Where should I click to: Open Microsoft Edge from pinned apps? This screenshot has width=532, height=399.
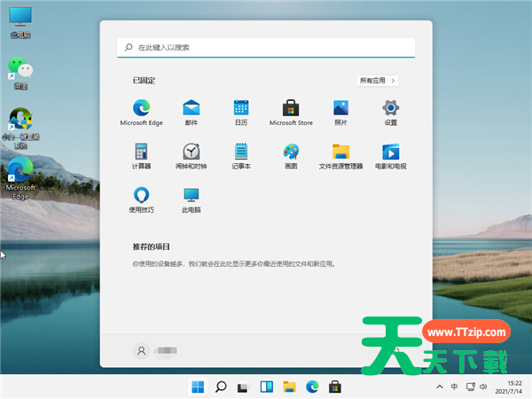(141, 113)
